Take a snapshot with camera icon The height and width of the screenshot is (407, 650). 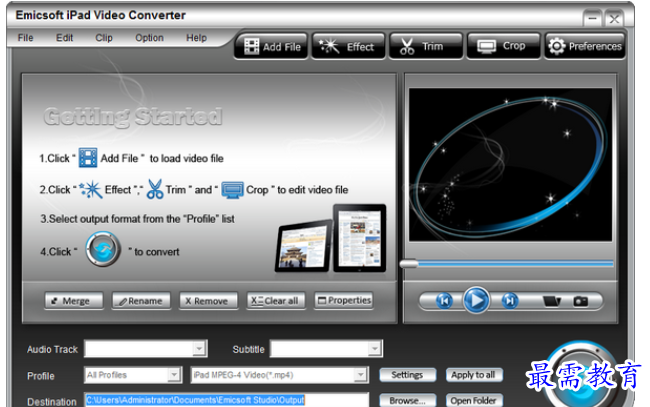point(580,301)
